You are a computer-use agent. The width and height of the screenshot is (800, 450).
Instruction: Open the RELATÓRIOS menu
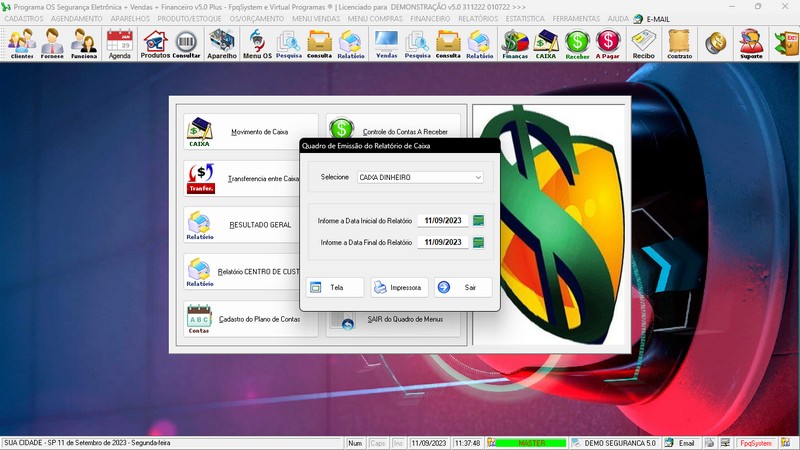479,18
